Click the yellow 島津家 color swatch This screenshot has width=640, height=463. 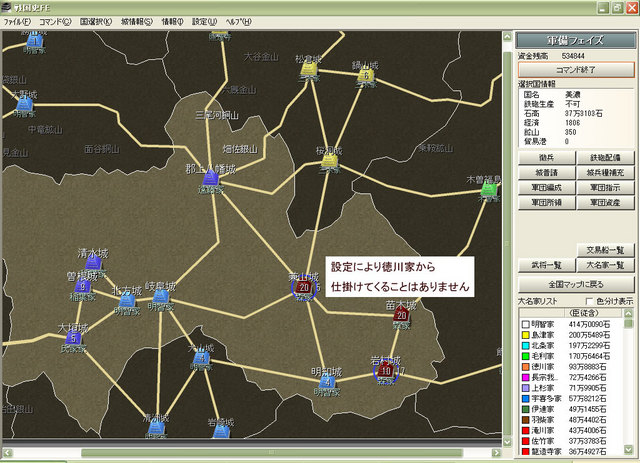[525, 335]
